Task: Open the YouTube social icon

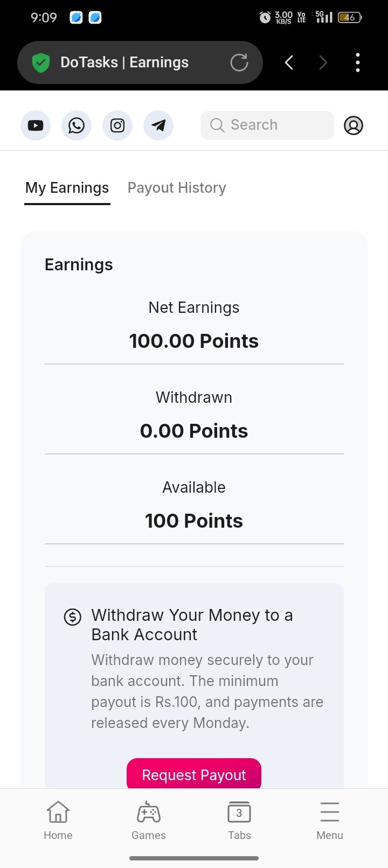Action: pos(36,125)
